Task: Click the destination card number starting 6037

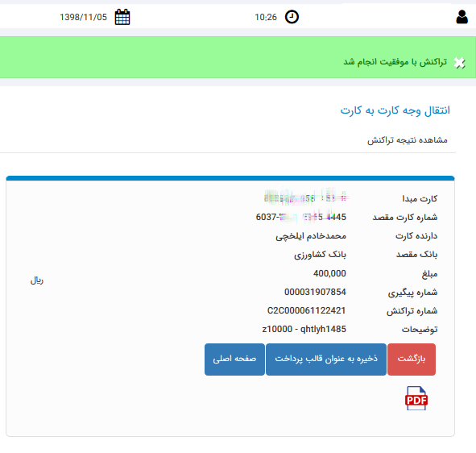Action: (x=301, y=217)
